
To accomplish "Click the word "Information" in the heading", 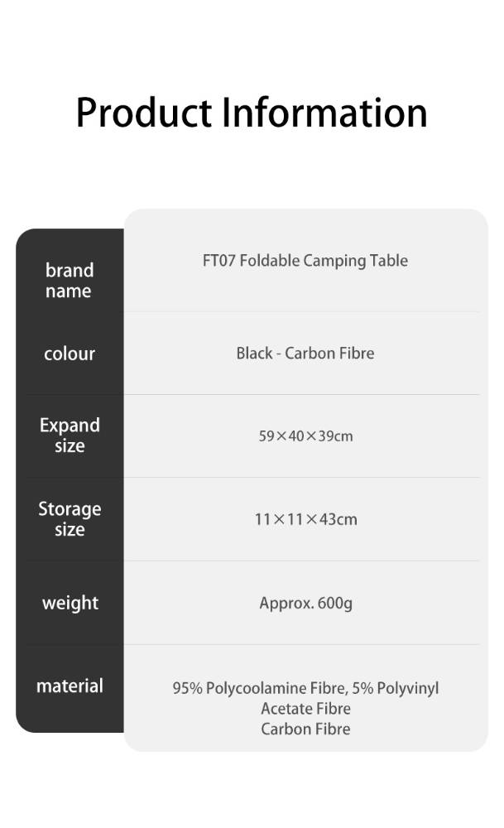I will [x=324, y=113].
